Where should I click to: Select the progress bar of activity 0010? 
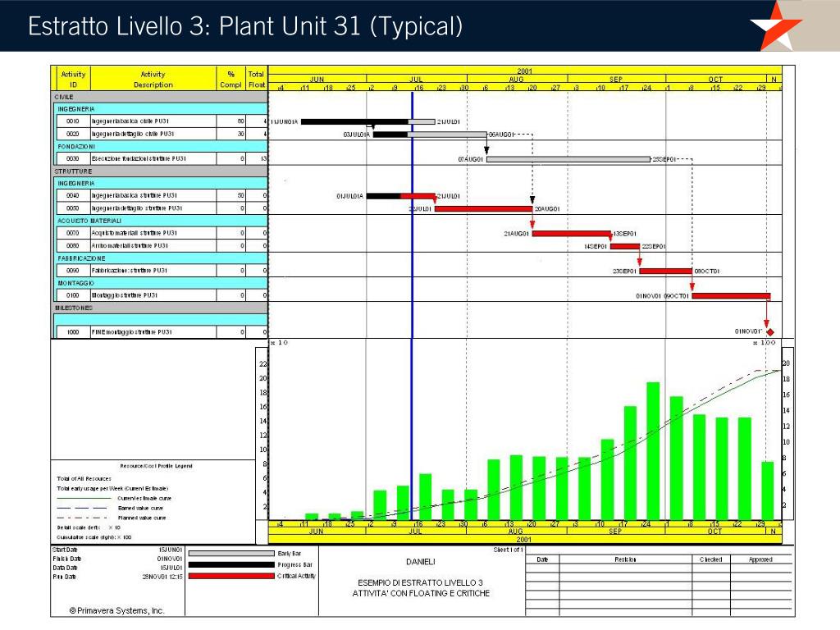point(368,121)
